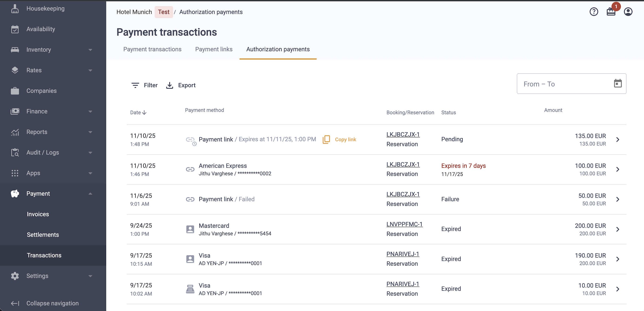
Task: Click the Filter lines icon
Action: click(x=135, y=85)
